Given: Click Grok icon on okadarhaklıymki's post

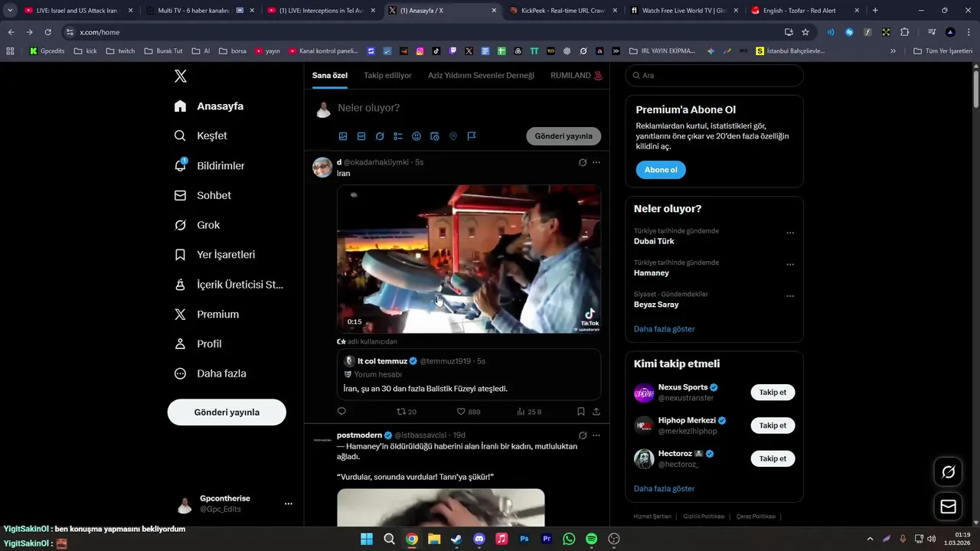Looking at the screenshot, I should [x=583, y=162].
